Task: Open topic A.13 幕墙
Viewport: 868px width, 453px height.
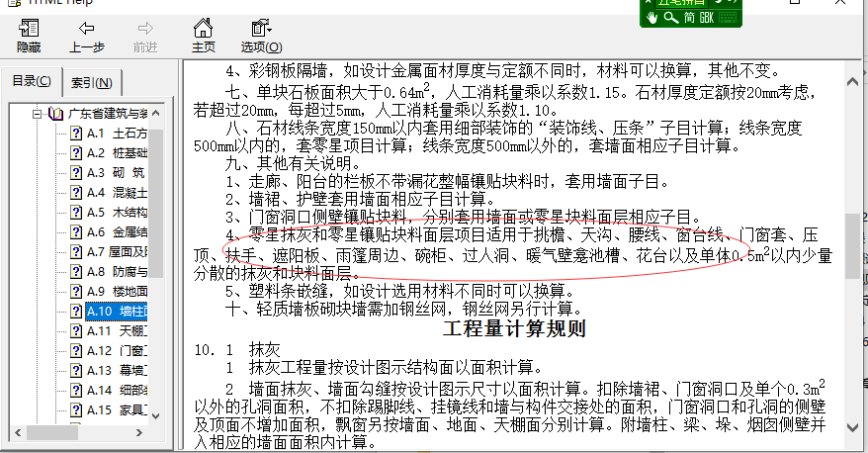Action: click(117, 371)
